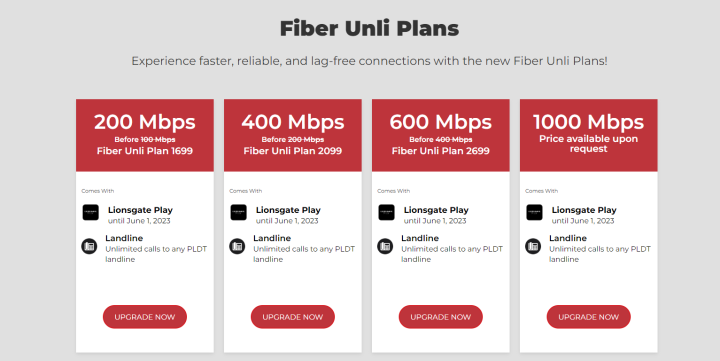
Task: Click Lionsgate Play text in the 400 Mbps card
Action: (x=288, y=210)
